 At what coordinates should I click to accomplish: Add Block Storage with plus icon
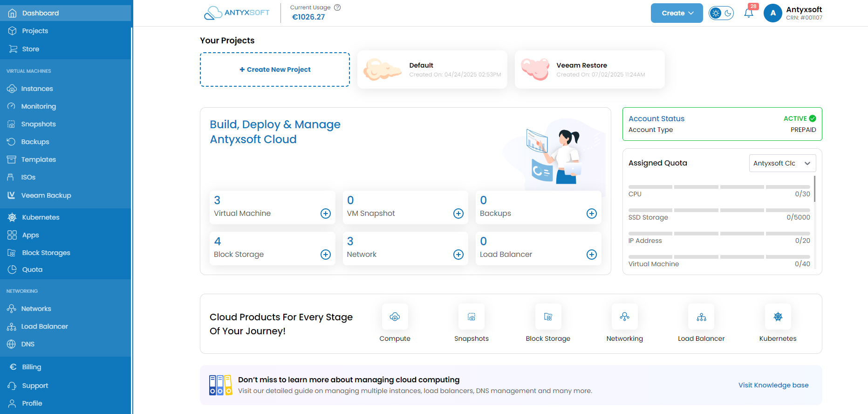[x=326, y=255]
